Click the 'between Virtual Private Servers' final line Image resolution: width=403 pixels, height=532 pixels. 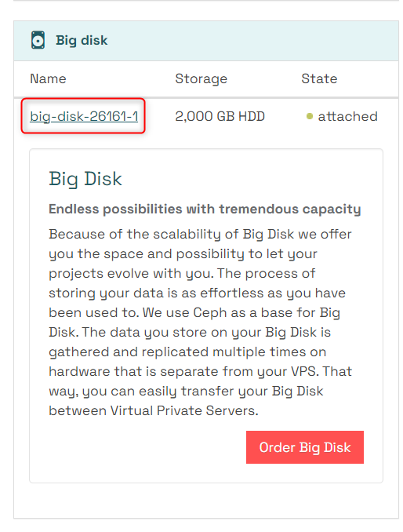point(154,411)
